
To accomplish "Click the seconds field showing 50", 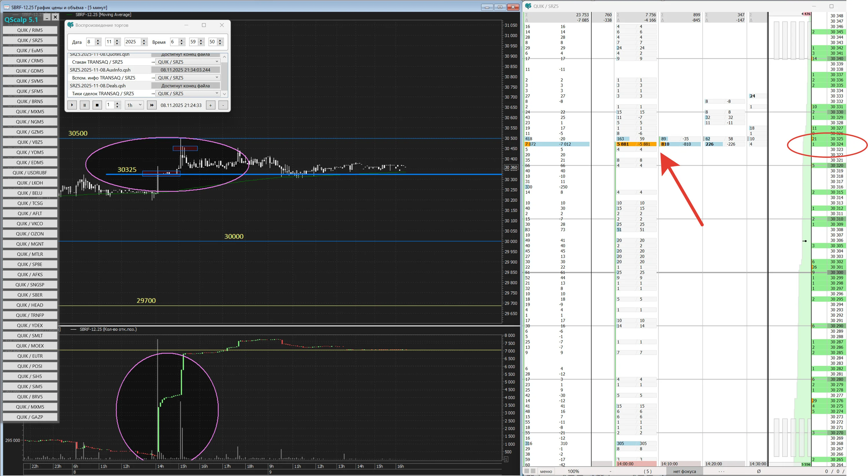I will coord(213,42).
